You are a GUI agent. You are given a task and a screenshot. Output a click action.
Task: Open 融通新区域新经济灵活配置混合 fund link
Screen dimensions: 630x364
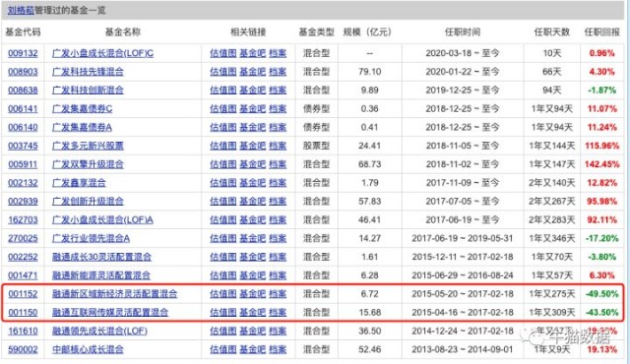tap(115, 294)
